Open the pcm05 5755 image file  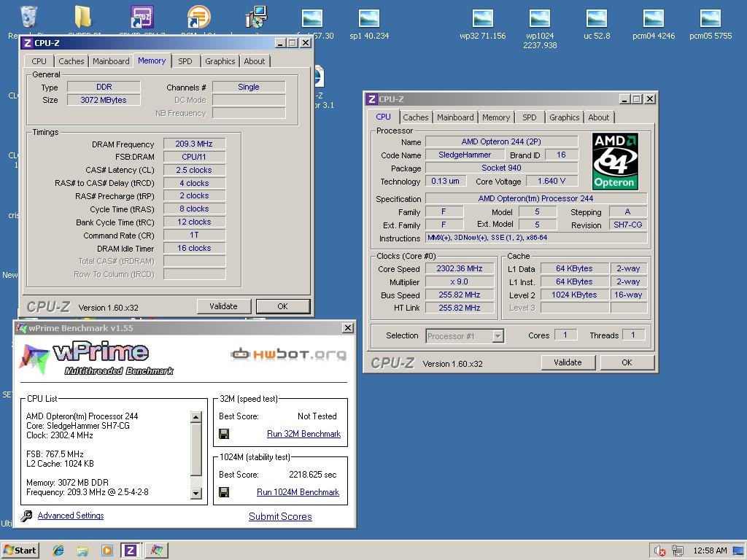pyautogui.click(x=711, y=18)
